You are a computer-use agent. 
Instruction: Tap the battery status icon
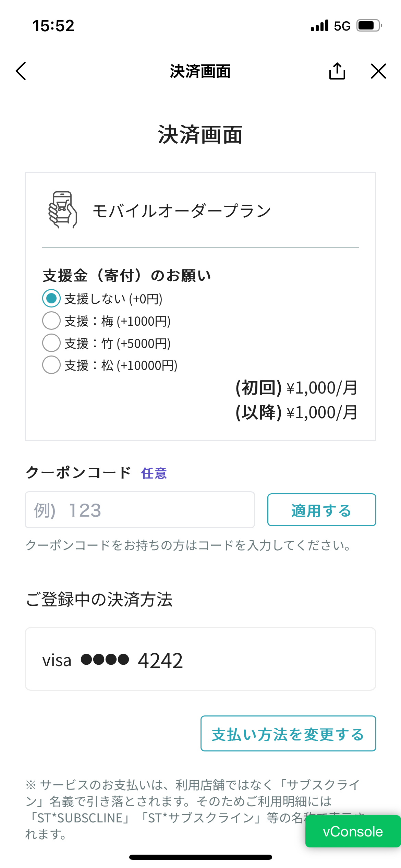369,26
